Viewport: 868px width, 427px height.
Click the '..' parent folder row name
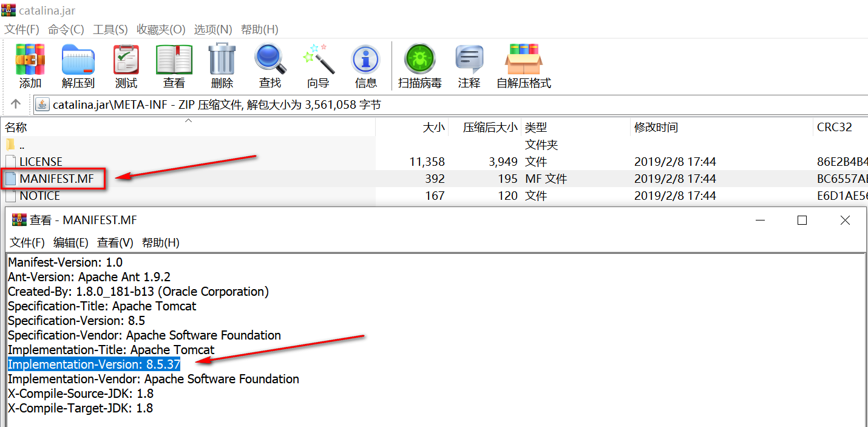tap(22, 146)
